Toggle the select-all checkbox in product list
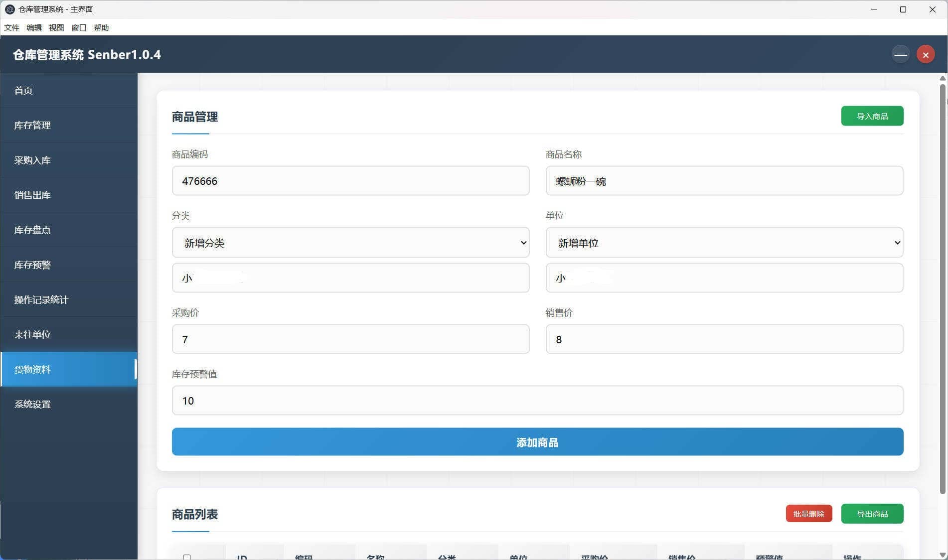The height and width of the screenshot is (560, 948). tap(188, 557)
